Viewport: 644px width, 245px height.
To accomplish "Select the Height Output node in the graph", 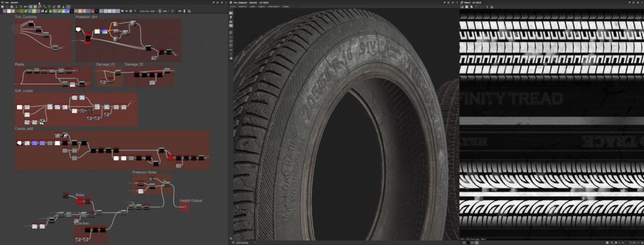I will (184, 207).
